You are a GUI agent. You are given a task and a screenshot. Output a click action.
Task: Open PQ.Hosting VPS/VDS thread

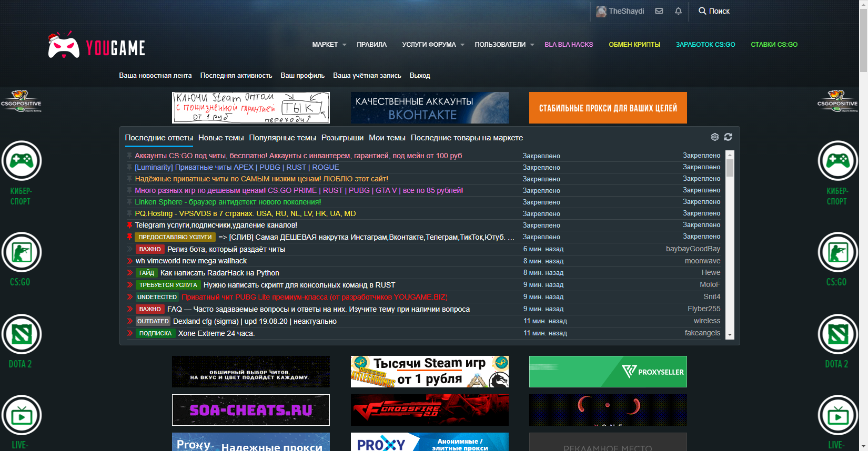245,213
